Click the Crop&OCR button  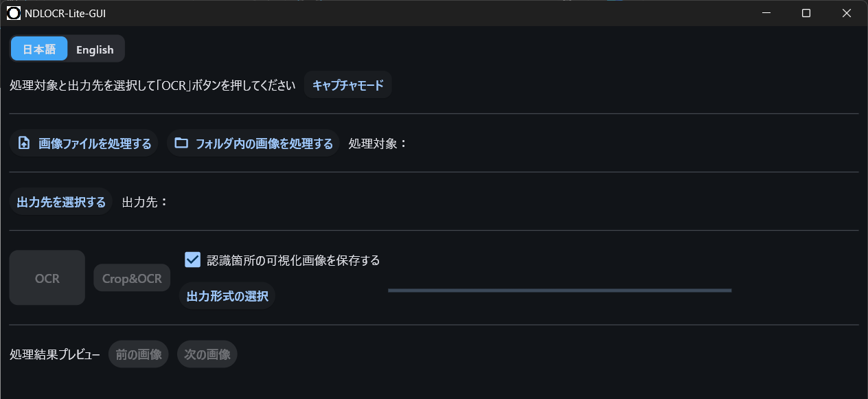(x=132, y=278)
